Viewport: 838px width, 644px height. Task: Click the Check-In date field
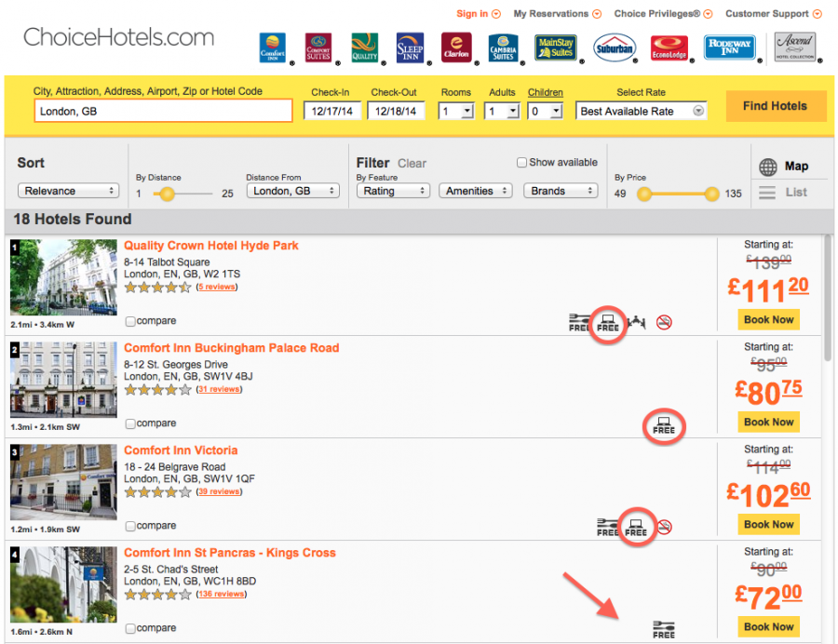tap(332, 111)
